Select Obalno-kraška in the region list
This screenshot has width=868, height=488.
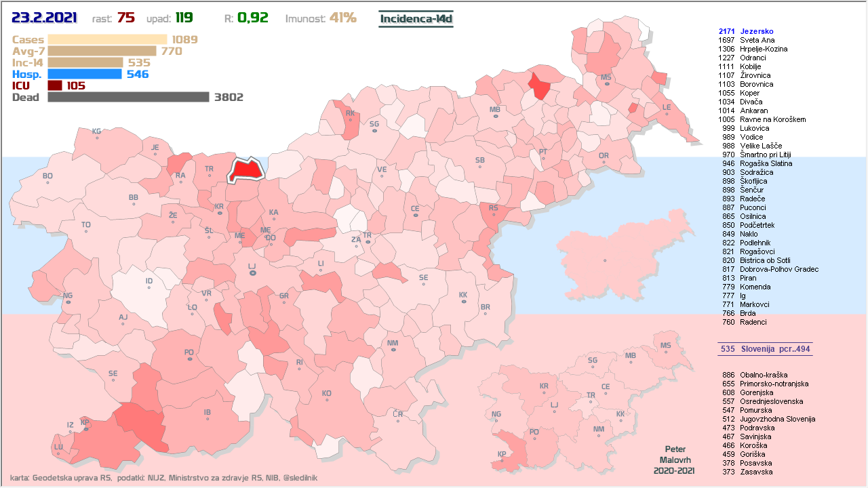763,375
